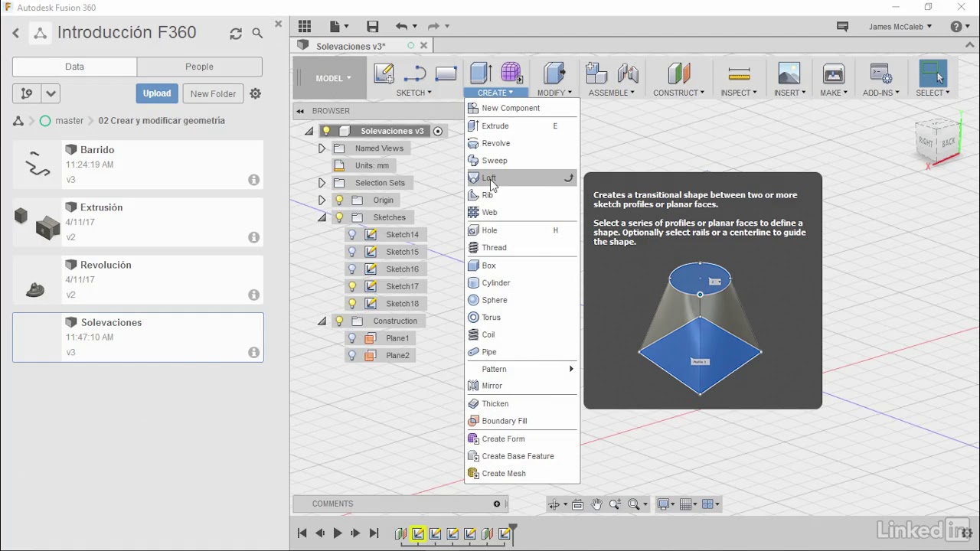Select the highlighted sketch in timeline
This screenshot has width=980, height=551.
(x=418, y=534)
